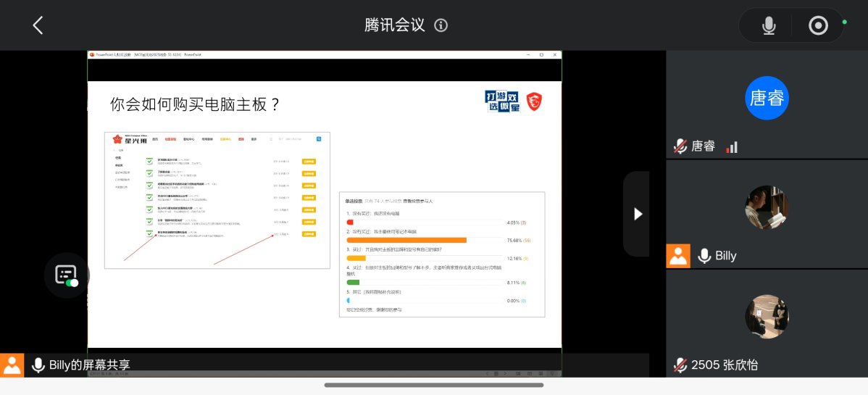Tap the Billy的屏幕共享 label

point(89,365)
